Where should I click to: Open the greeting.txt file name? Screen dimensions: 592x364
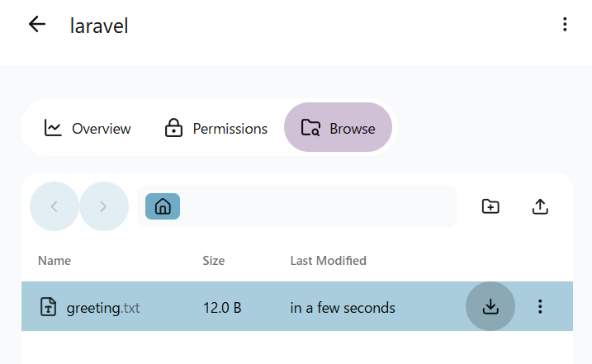pos(103,308)
